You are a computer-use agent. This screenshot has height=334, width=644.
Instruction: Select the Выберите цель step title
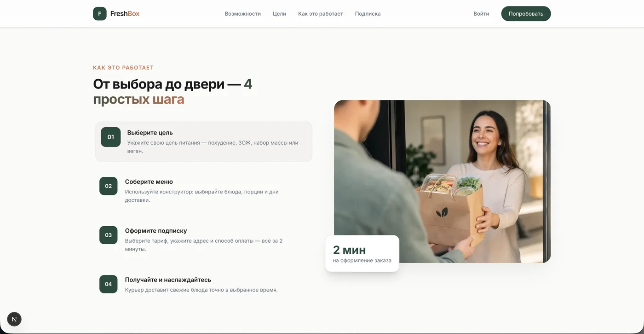pyautogui.click(x=150, y=133)
